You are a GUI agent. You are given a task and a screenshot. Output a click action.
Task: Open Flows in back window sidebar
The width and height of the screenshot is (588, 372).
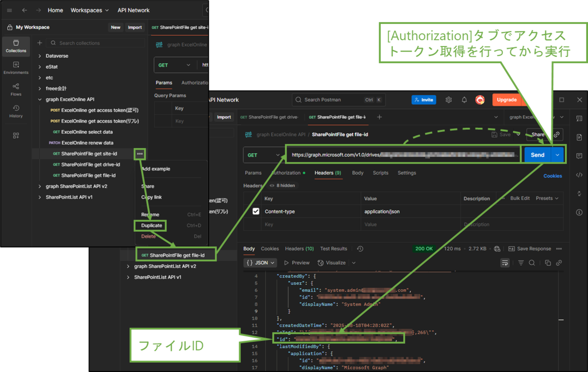click(x=16, y=89)
